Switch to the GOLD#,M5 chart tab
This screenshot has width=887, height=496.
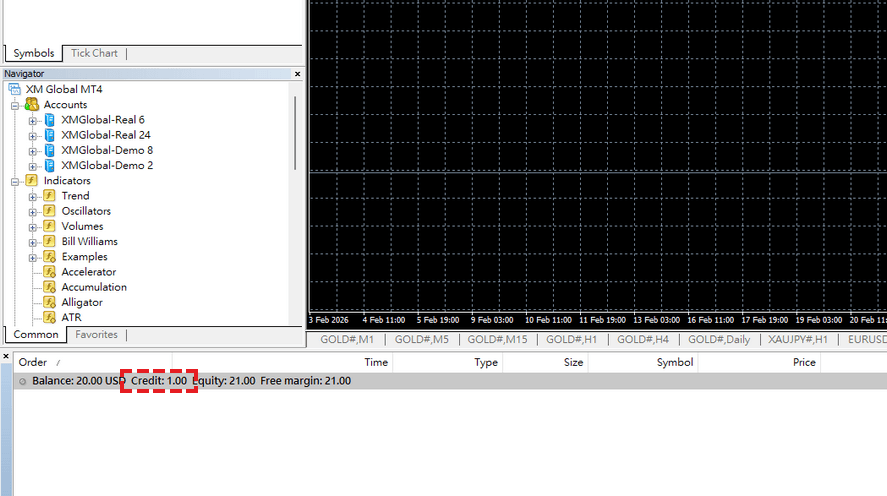[x=421, y=339]
